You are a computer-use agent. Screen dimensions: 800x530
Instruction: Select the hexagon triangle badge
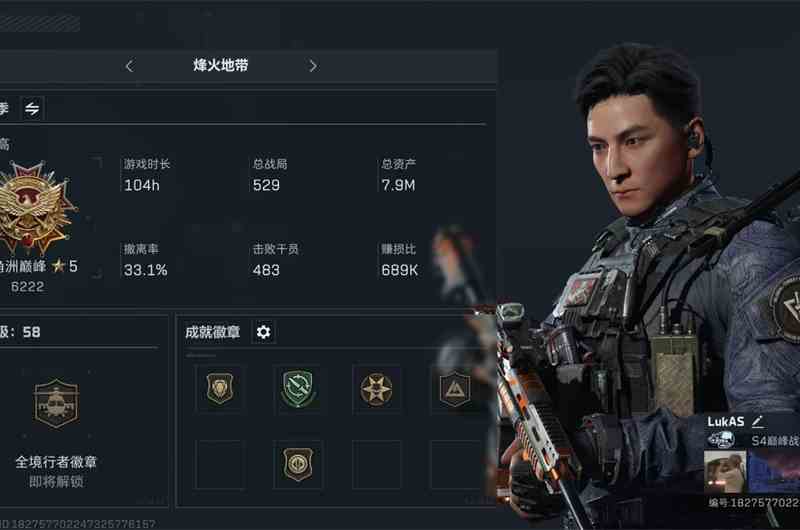[x=455, y=389]
